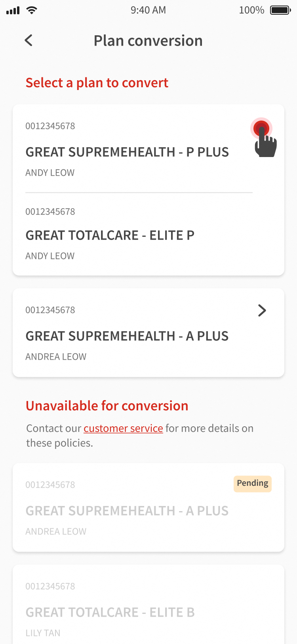Choose the GREAT TOTALCARE - ELITE P plan
The height and width of the screenshot is (644, 297).
click(110, 235)
